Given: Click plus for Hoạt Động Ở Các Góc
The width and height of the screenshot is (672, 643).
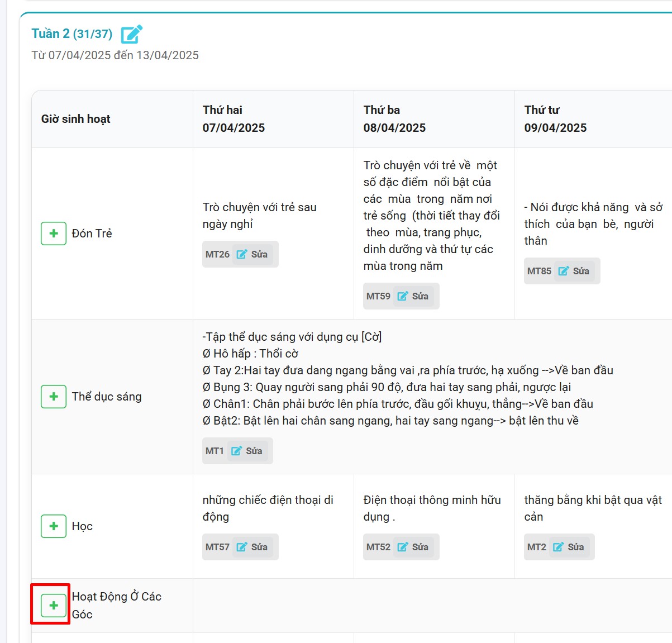Looking at the screenshot, I should pos(54,605).
